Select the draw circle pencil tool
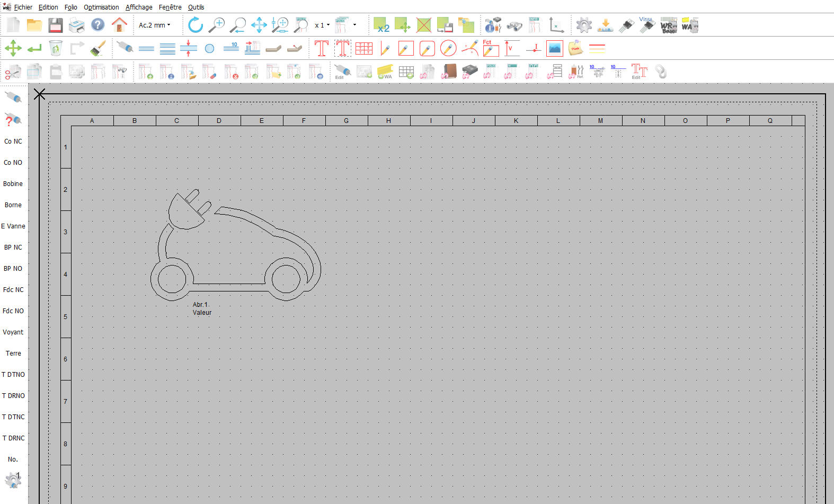This screenshot has width=834, height=504. click(448, 48)
